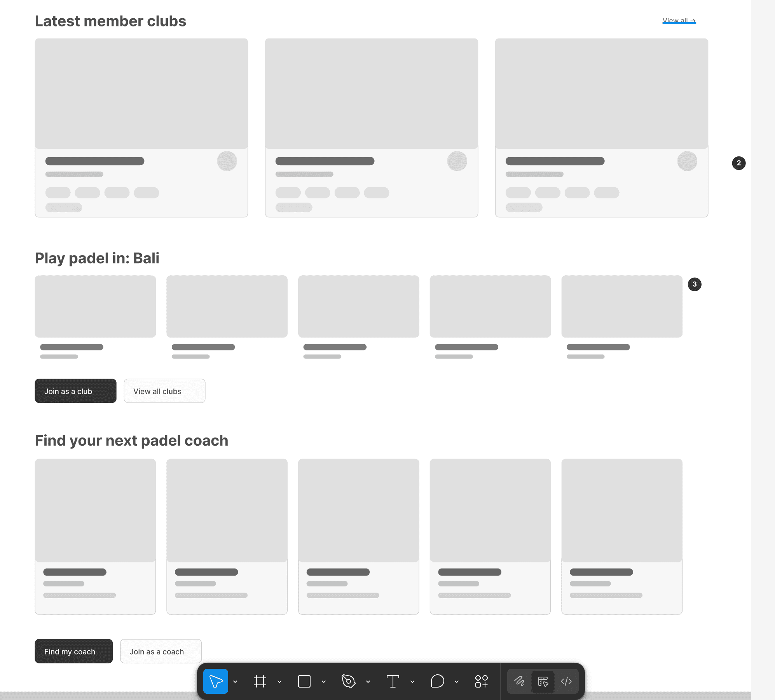
Task: Select the Move tool in toolbar
Action: pos(216,681)
